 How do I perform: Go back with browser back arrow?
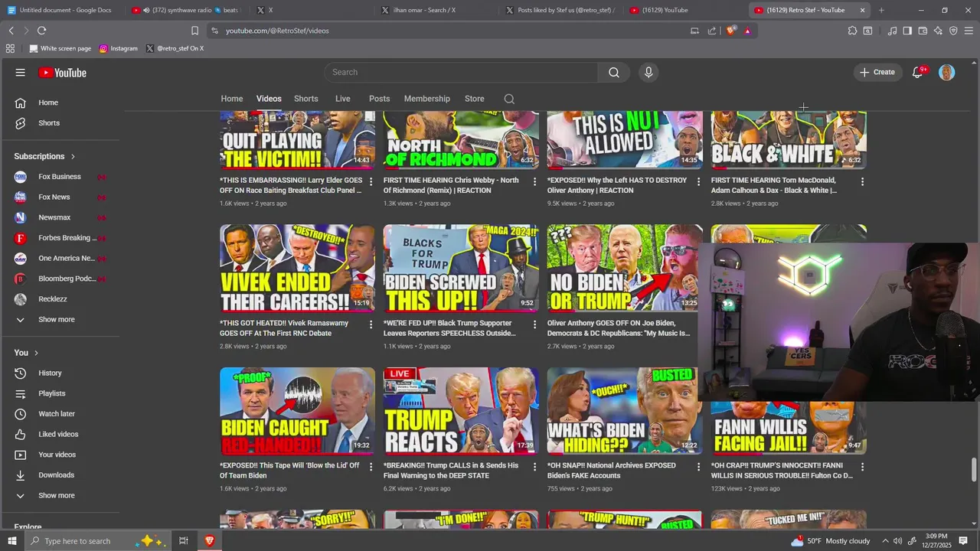pos(11,31)
